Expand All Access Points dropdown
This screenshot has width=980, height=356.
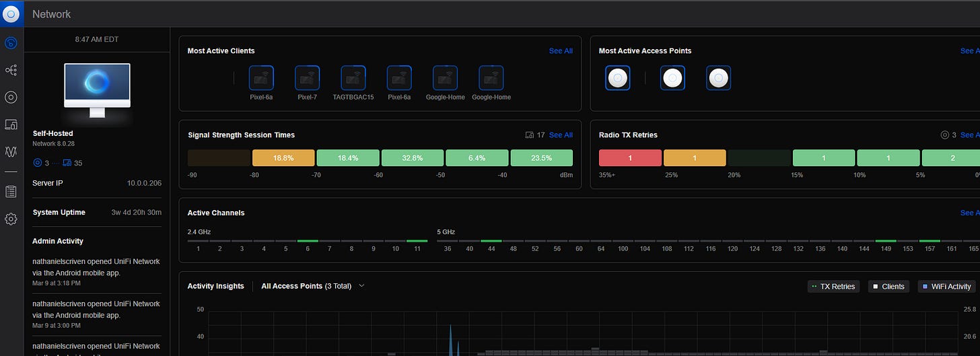pyautogui.click(x=312, y=286)
